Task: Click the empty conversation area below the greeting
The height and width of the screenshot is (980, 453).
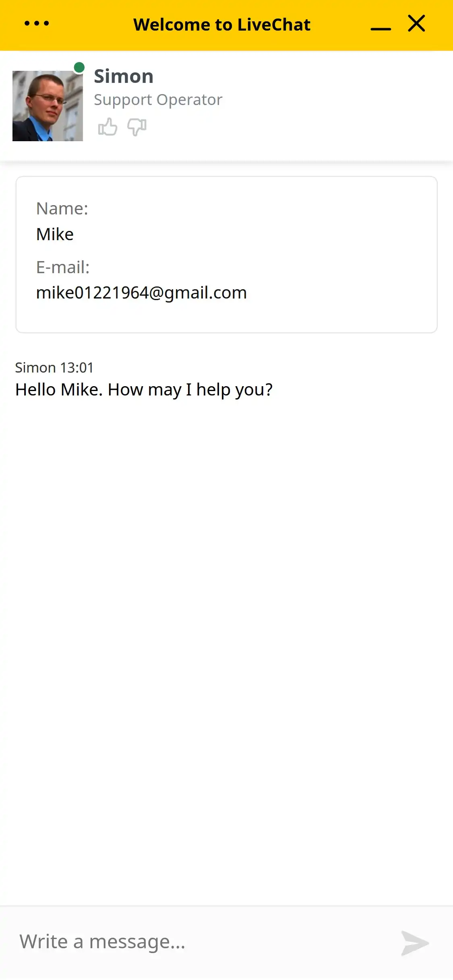Action: [x=225, y=644]
